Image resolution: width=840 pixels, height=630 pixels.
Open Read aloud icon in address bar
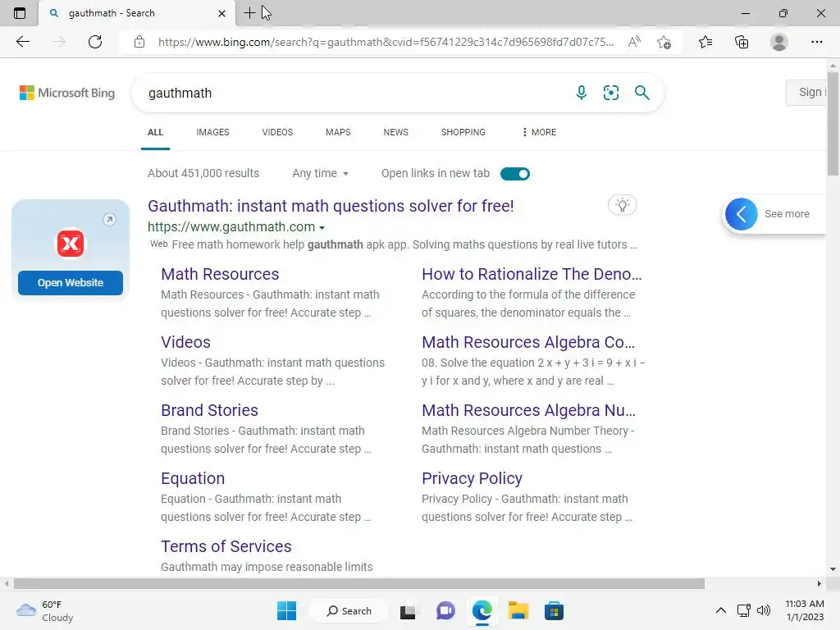pos(634,42)
